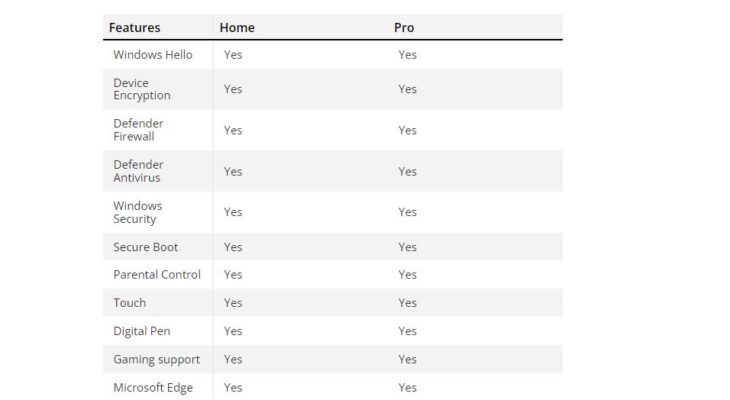Click Pro value Yes for Microsoft Edge
The width and height of the screenshot is (730, 400).
pos(407,387)
